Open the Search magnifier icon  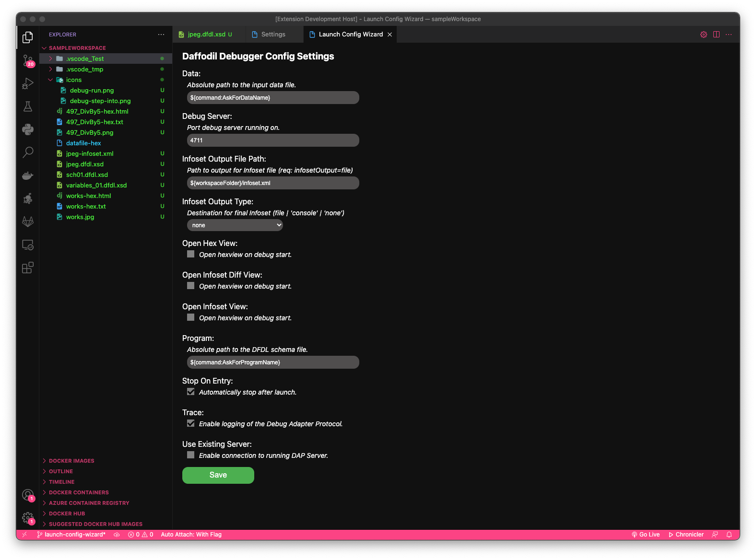[28, 152]
